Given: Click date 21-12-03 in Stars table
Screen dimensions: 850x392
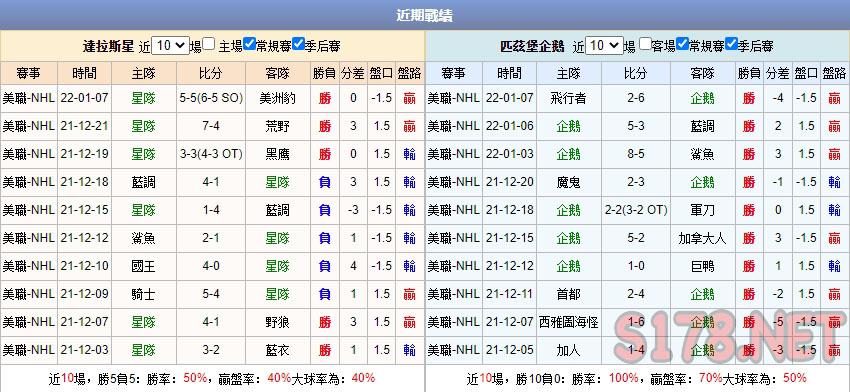Looking at the screenshot, I should (85, 350).
